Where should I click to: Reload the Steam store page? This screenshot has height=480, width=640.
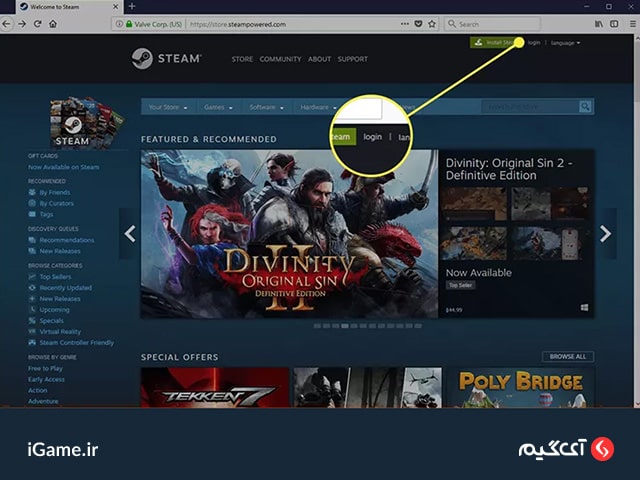(38, 24)
